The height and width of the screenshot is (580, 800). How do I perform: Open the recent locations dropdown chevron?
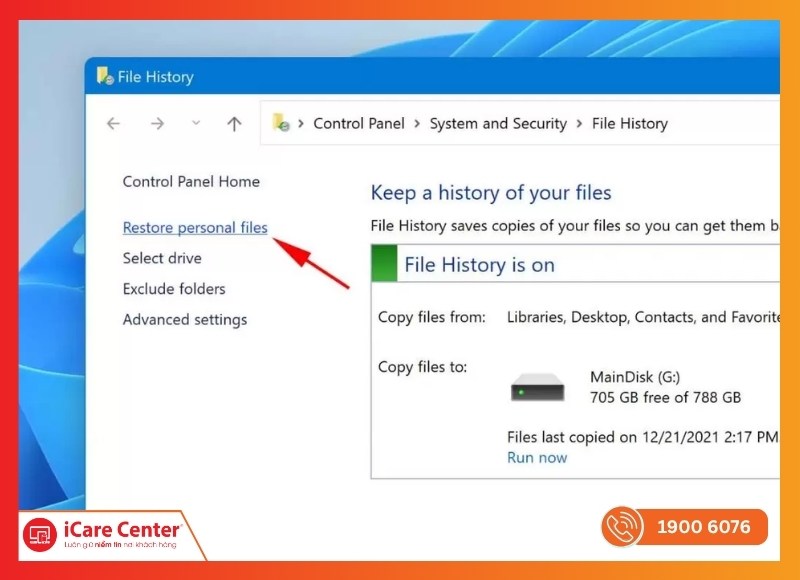(196, 124)
